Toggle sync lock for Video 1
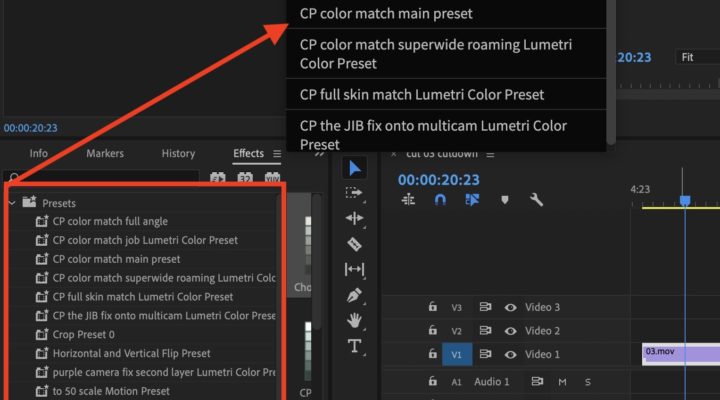The image size is (720, 400). coord(485,354)
